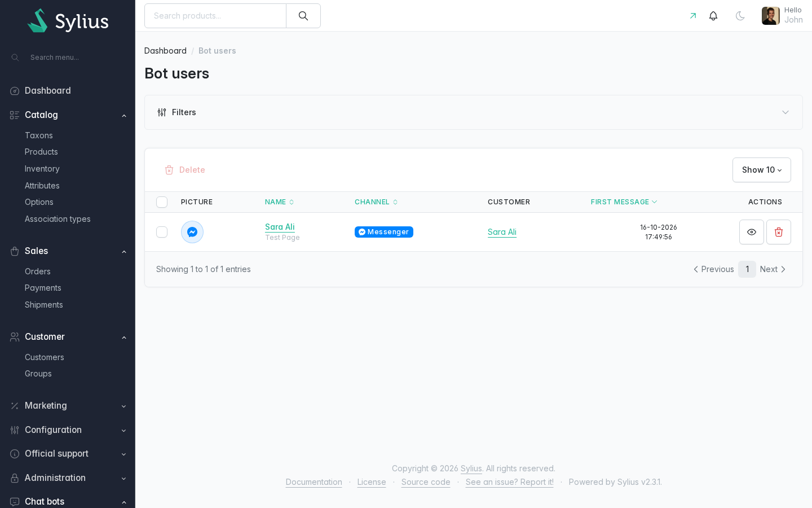Click the Sylius logo
Viewport: 812px width, 508px height.
[68, 21]
